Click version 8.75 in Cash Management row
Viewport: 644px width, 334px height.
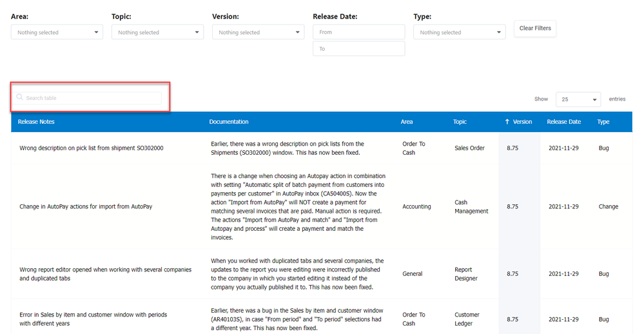(x=512, y=206)
